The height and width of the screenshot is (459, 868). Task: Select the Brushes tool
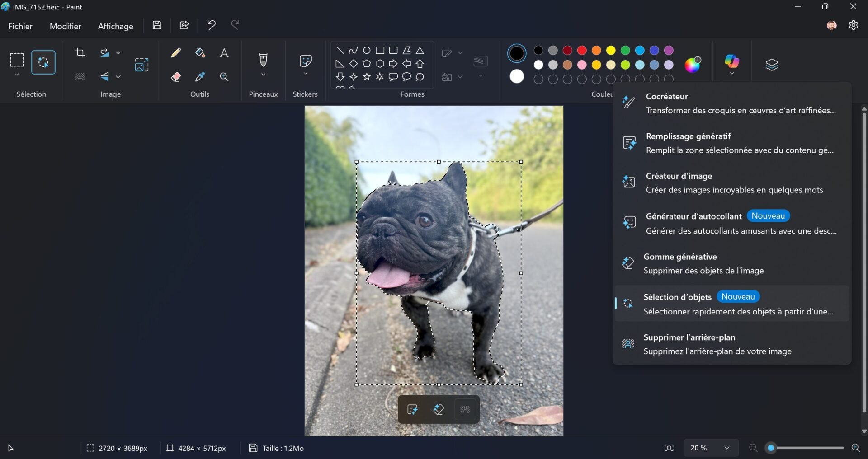pos(263,59)
